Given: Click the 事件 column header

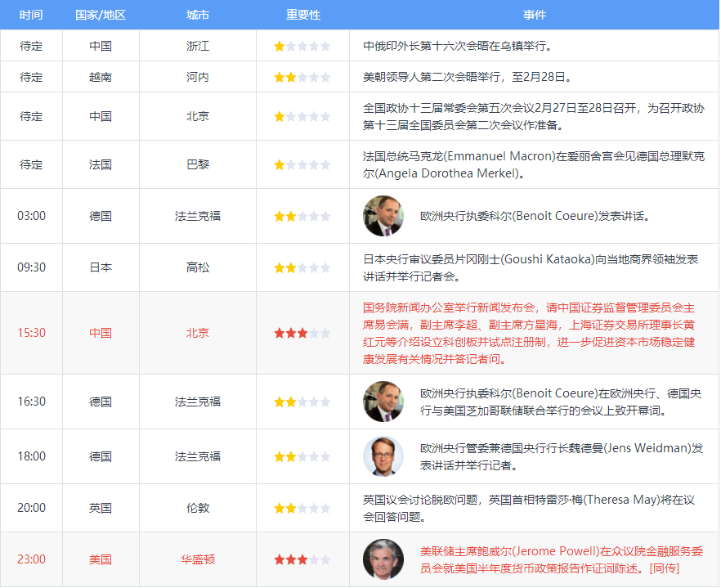Looking at the screenshot, I should 535,16.
